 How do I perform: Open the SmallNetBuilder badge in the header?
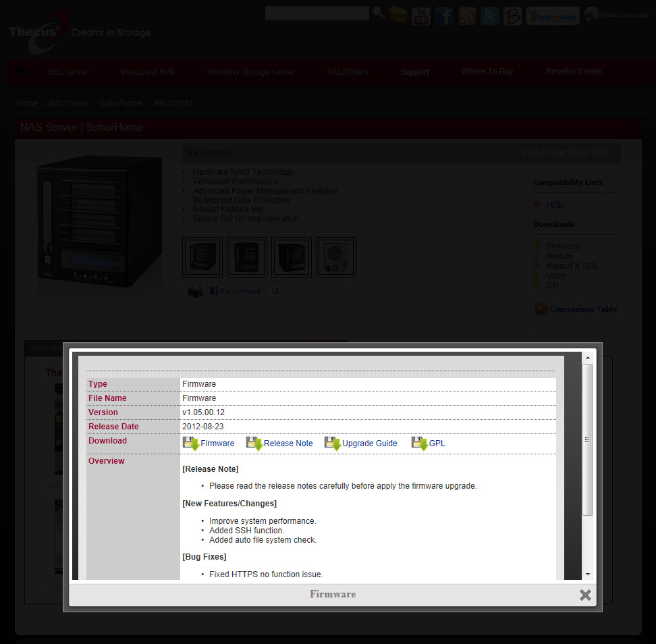point(553,16)
